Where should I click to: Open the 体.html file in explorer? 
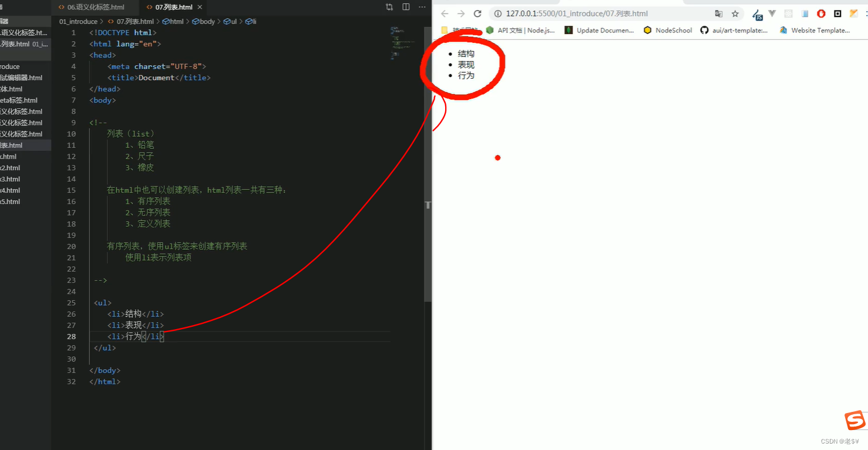pyautogui.click(x=12, y=89)
